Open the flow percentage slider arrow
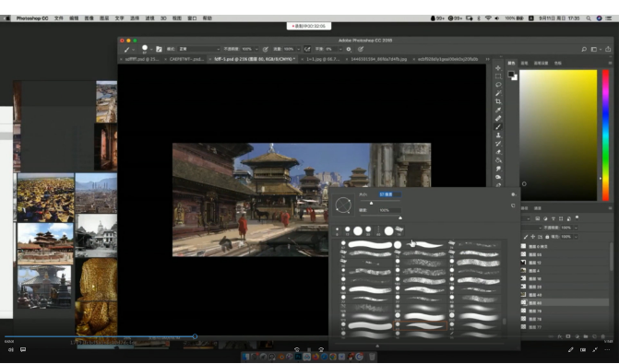The height and width of the screenshot is (364, 619). (299, 49)
